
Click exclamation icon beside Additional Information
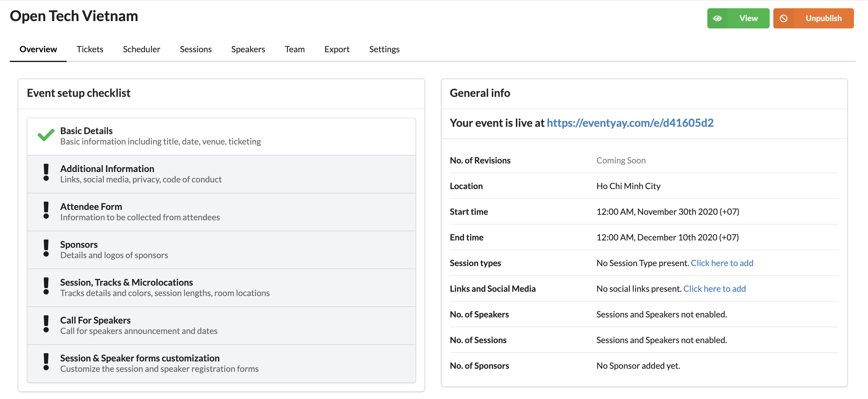tap(46, 173)
